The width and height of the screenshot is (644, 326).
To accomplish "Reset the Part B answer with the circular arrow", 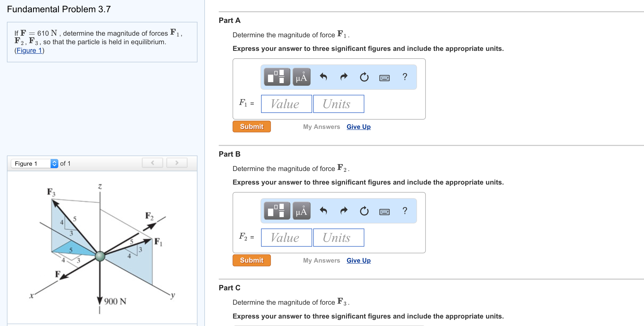I will coord(364,211).
